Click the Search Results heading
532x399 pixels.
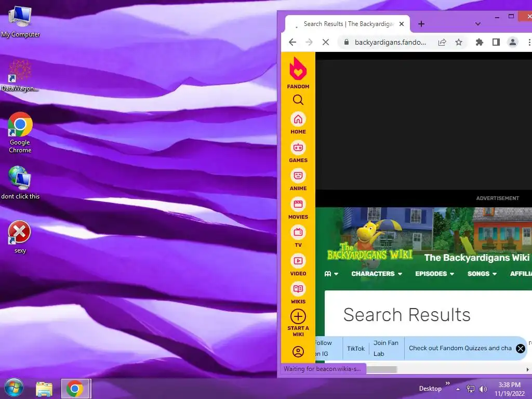click(407, 315)
